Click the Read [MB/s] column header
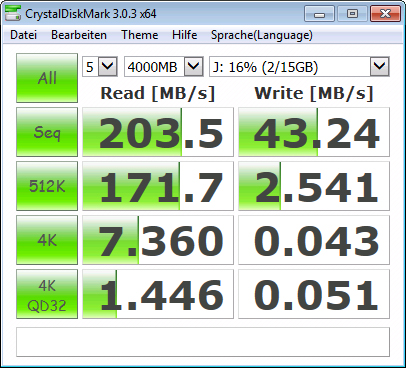The image size is (406, 368). coord(158,93)
